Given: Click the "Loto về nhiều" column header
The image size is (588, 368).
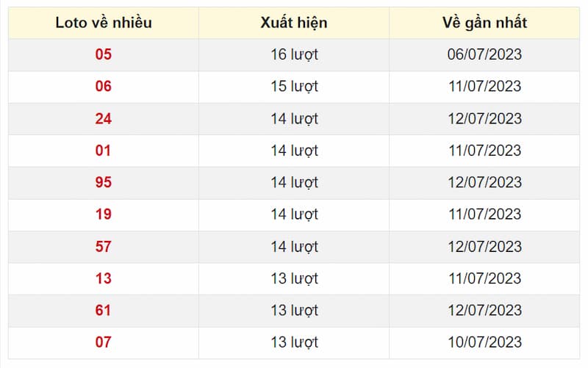Looking at the screenshot, I should coord(104,23).
